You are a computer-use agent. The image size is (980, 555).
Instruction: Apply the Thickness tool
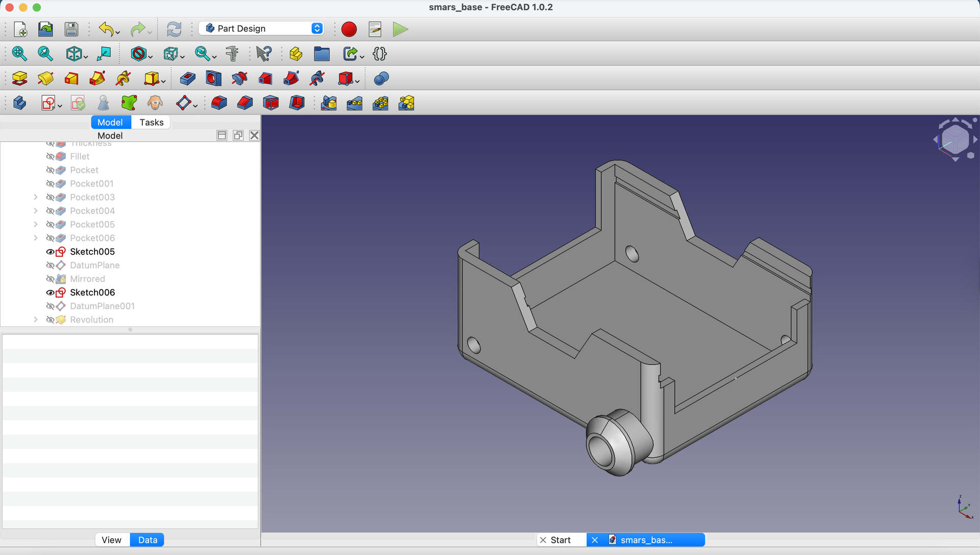coord(297,103)
